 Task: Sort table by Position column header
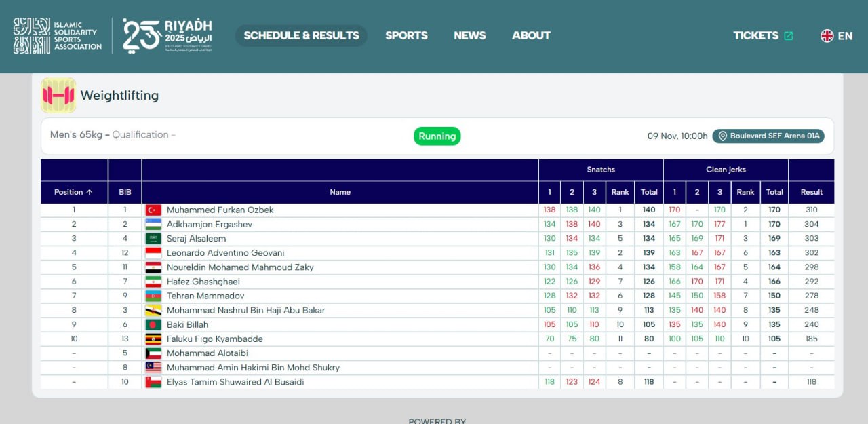click(73, 192)
